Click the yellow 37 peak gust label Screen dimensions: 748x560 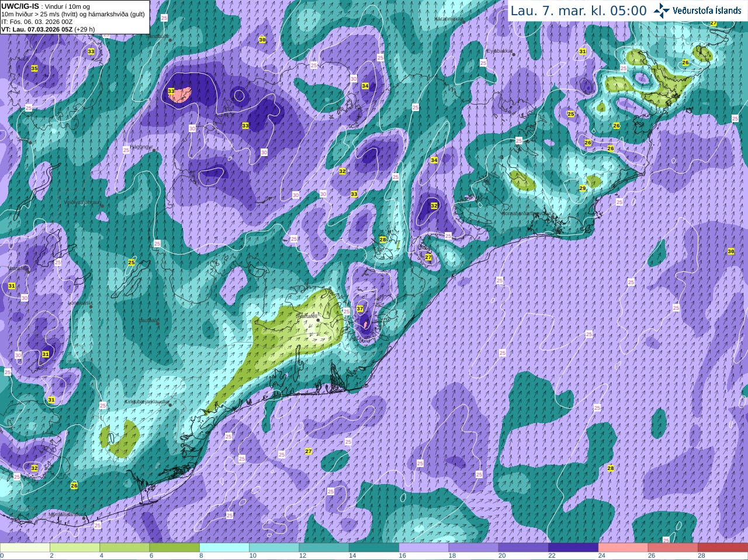pyautogui.click(x=360, y=309)
